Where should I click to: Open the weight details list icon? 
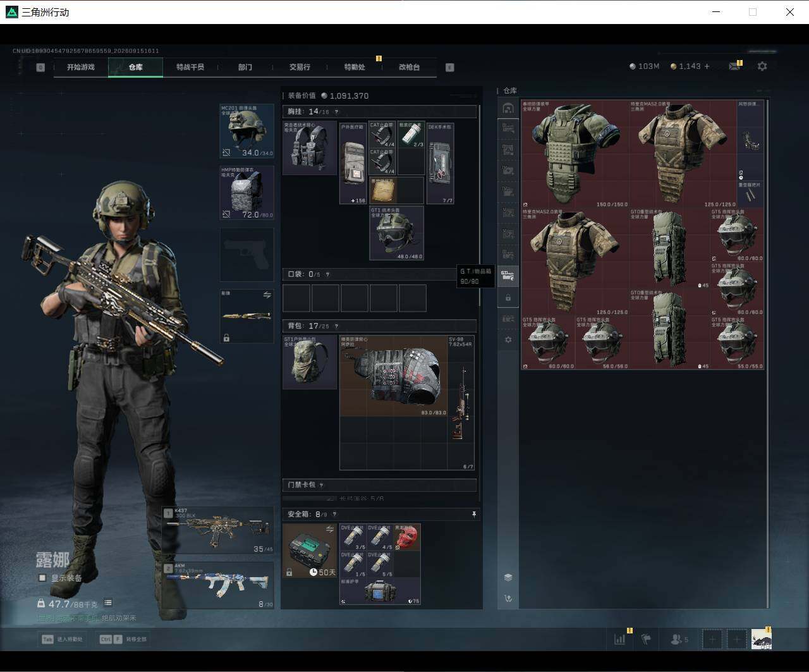pyautogui.click(x=109, y=603)
